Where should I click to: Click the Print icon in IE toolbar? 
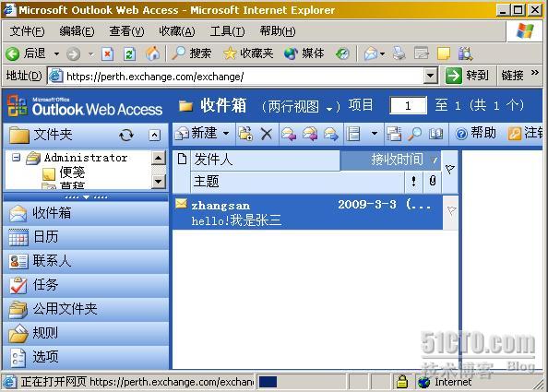click(x=399, y=53)
